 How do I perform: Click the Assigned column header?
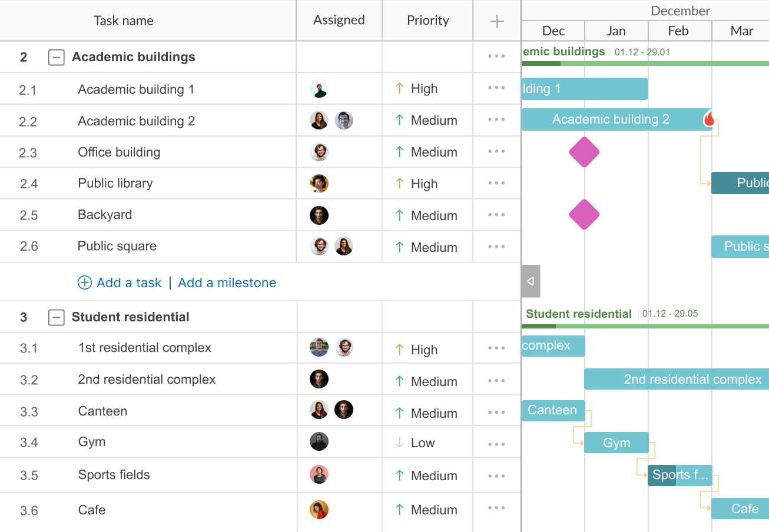coord(339,20)
